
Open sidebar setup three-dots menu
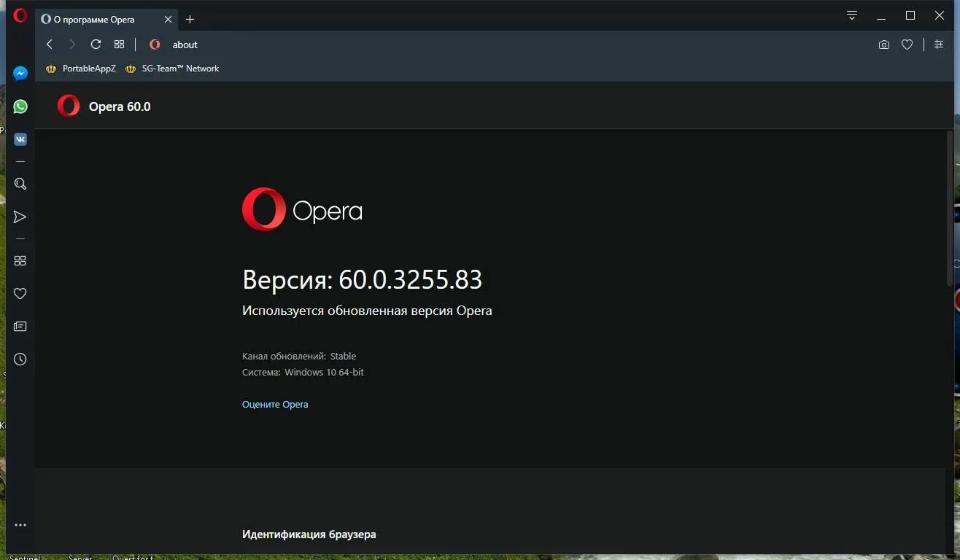click(20, 525)
